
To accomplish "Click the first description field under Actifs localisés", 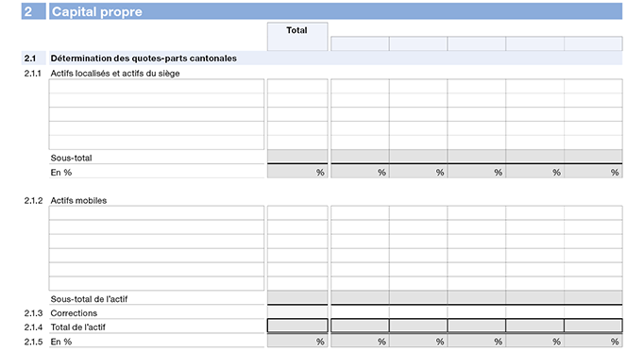I will pyautogui.click(x=157, y=86).
